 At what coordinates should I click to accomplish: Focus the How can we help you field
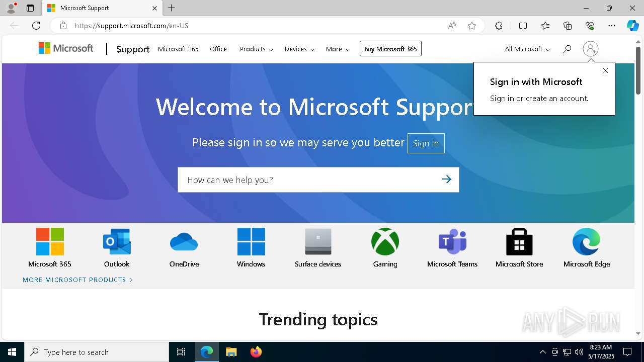click(x=318, y=179)
